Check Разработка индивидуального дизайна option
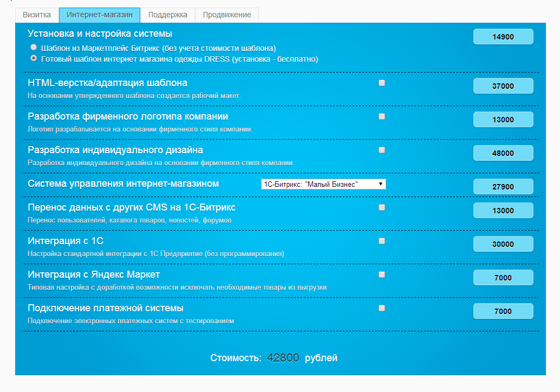The width and height of the screenshot is (560, 392). point(382,150)
